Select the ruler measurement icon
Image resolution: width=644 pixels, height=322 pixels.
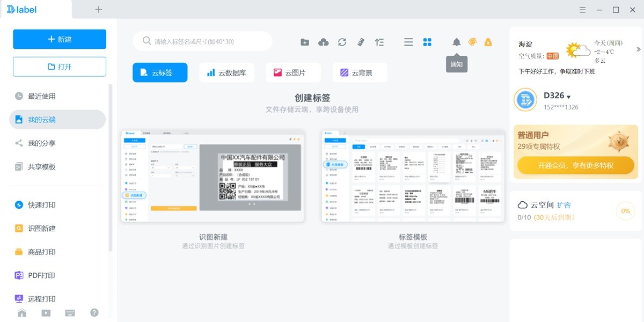(x=361, y=41)
